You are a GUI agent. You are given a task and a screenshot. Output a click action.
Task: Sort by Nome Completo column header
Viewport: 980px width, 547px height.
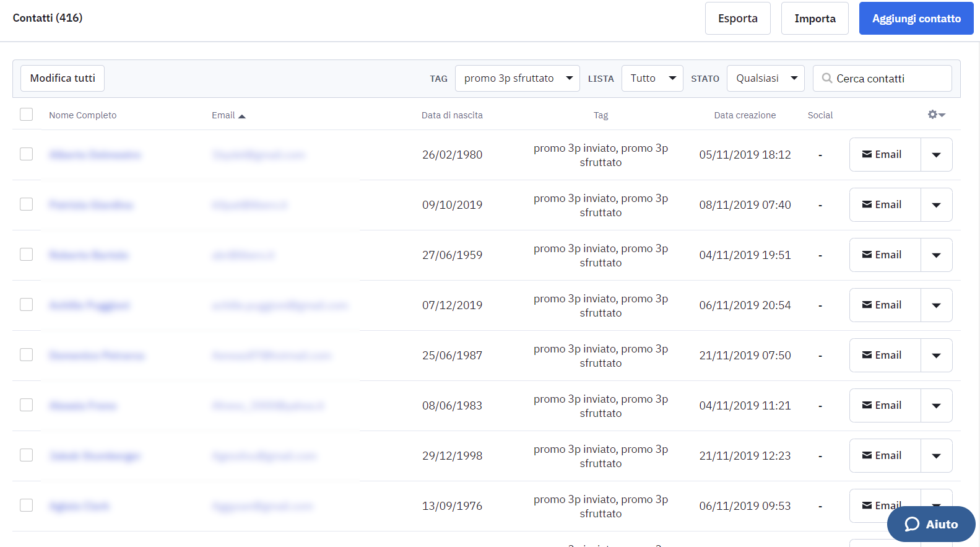pyautogui.click(x=83, y=115)
